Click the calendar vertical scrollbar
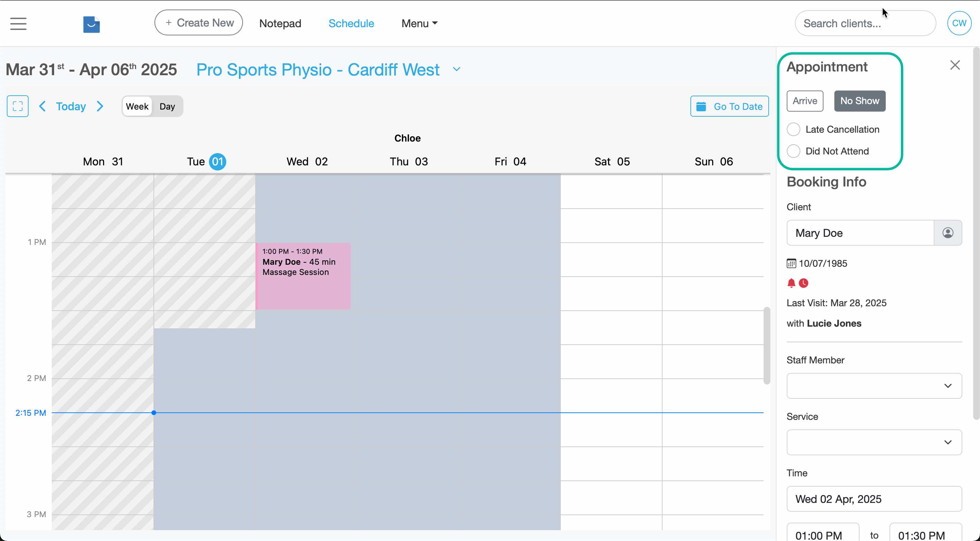980x541 pixels. click(767, 345)
